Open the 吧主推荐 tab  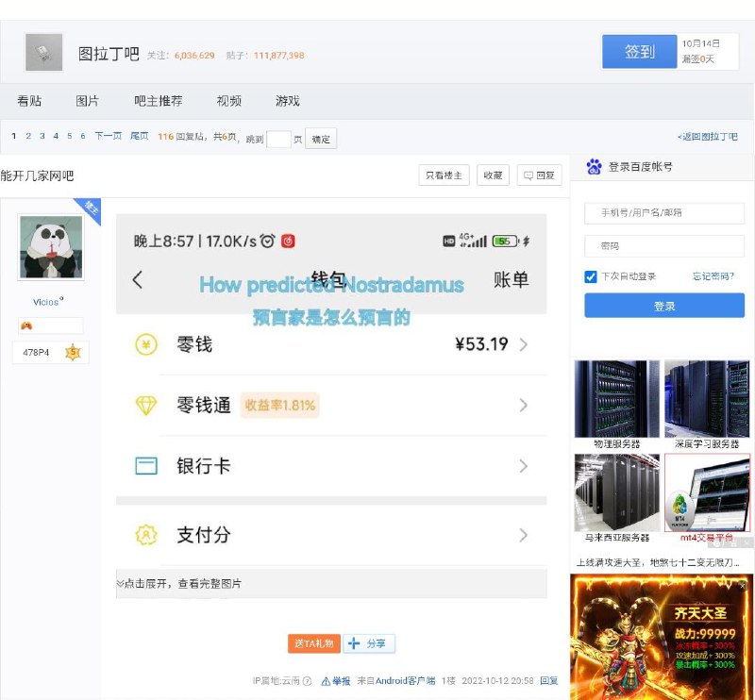[158, 101]
